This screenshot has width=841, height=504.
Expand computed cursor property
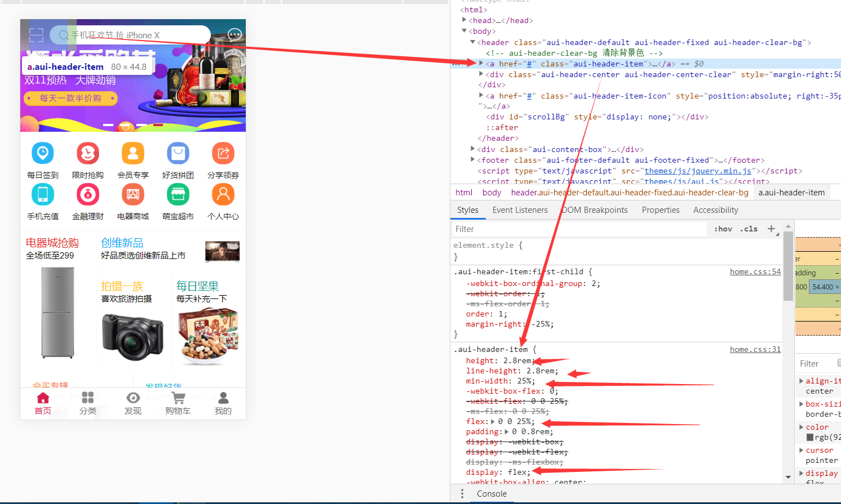[802, 451]
